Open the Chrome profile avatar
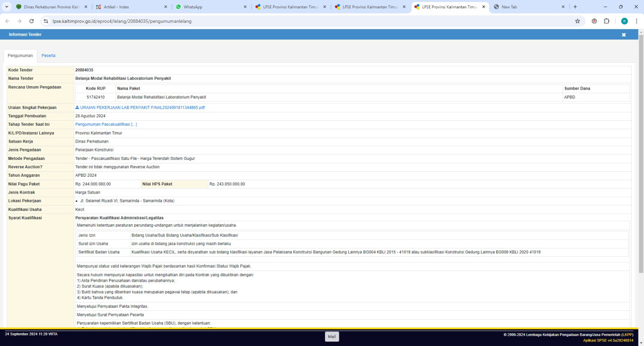644x346 pixels. click(624, 21)
